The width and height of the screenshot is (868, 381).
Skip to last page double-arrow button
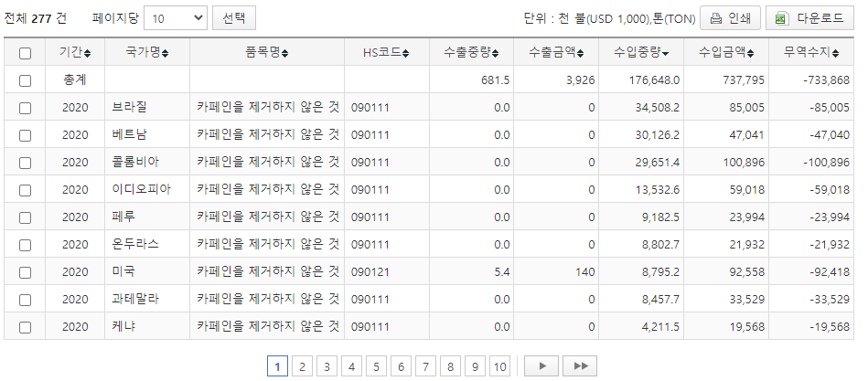click(580, 366)
